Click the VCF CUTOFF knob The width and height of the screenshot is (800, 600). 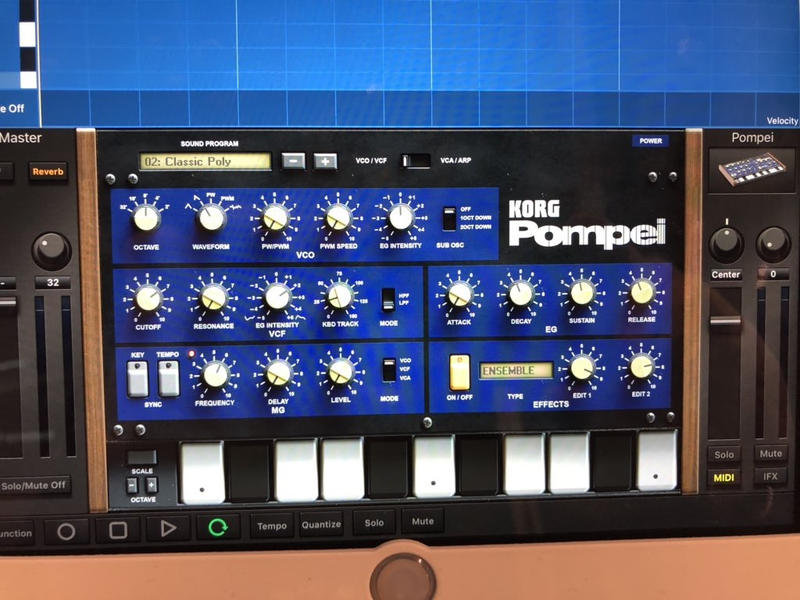click(x=148, y=298)
